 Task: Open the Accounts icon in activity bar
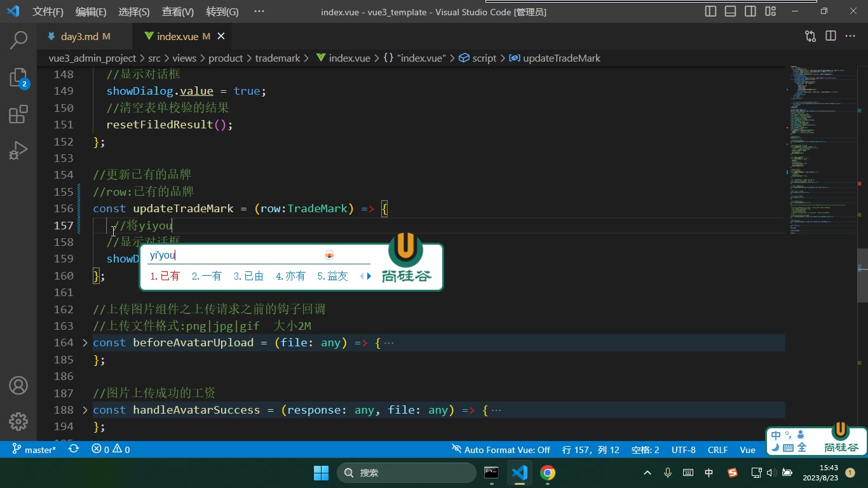(x=18, y=385)
